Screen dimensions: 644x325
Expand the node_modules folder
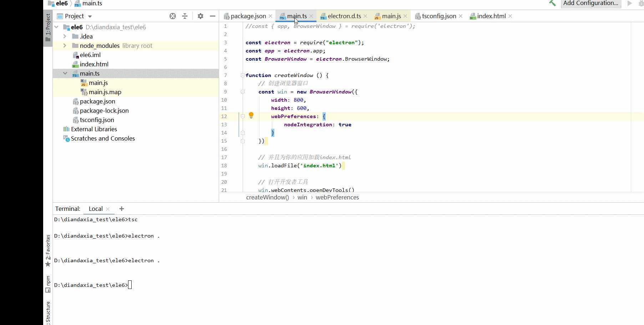tap(65, 46)
